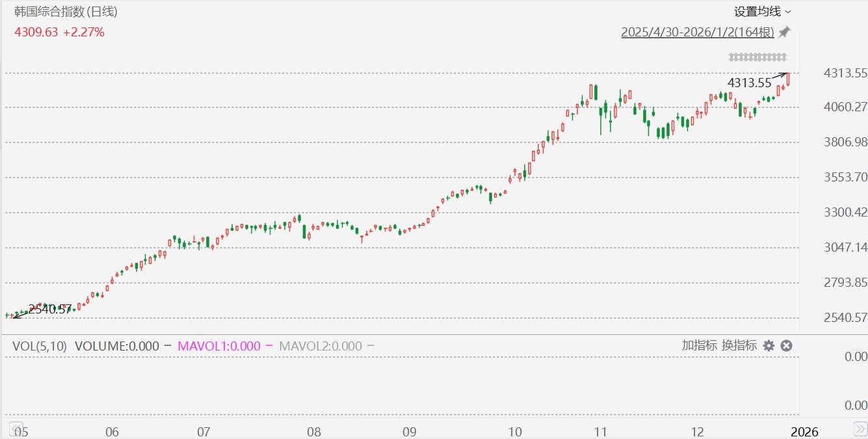This screenshot has height=439, width=868.
Task: Click the pin icon beside date range
Action: [784, 32]
